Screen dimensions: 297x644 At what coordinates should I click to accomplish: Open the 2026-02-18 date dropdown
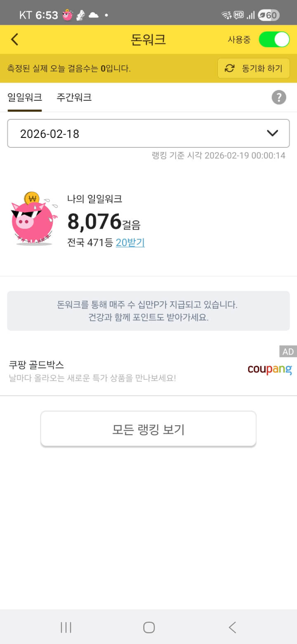coord(148,133)
